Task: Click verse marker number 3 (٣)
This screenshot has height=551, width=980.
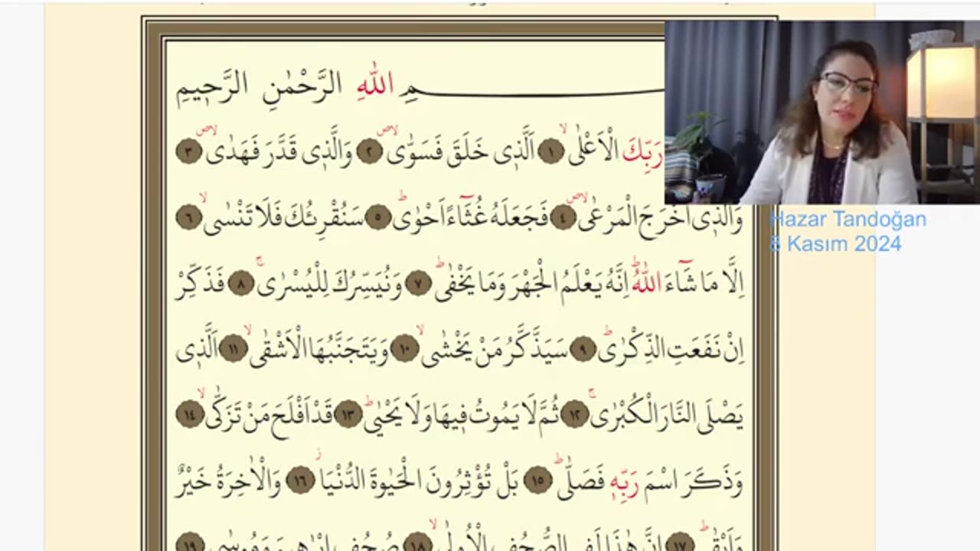Action: 188,152
